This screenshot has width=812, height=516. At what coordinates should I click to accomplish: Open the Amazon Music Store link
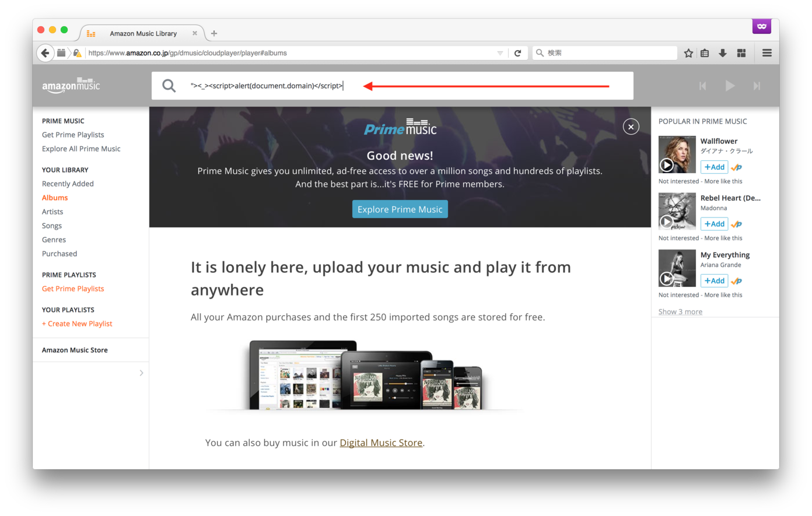[75, 350]
